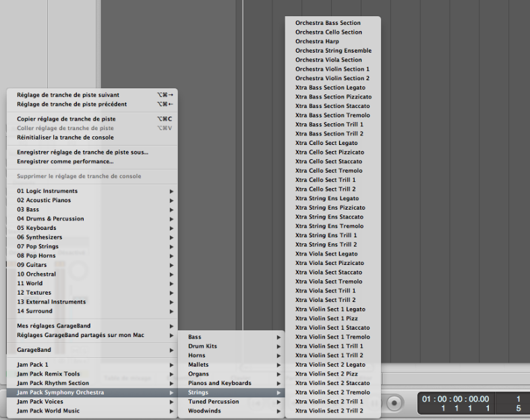Select Xtra Violin Sect 2 Trill 2
530x420 pixels.
click(x=333, y=411)
